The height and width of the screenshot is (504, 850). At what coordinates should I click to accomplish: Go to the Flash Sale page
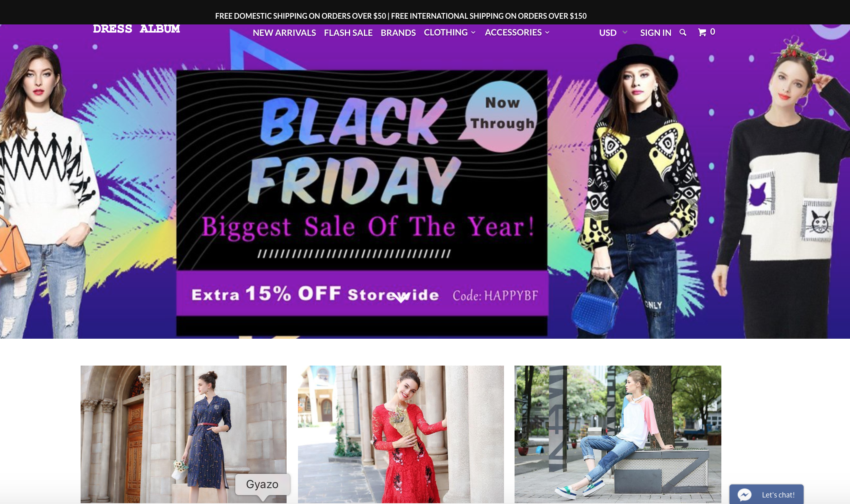point(348,33)
